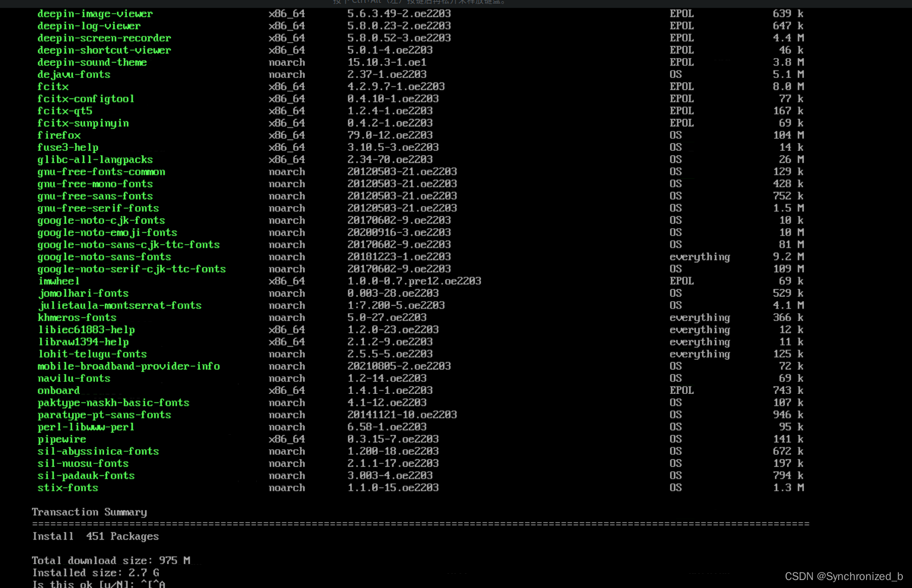Select paratype-pt-sans-fonts package name

click(x=104, y=415)
